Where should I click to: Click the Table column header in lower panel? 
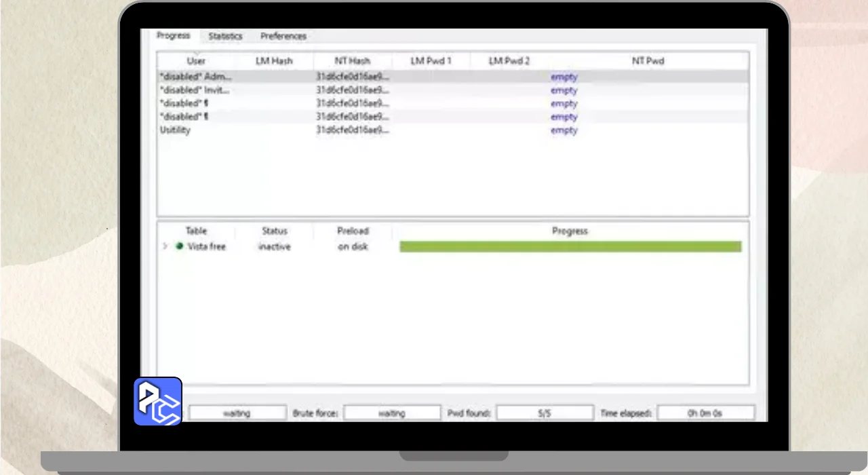(196, 231)
